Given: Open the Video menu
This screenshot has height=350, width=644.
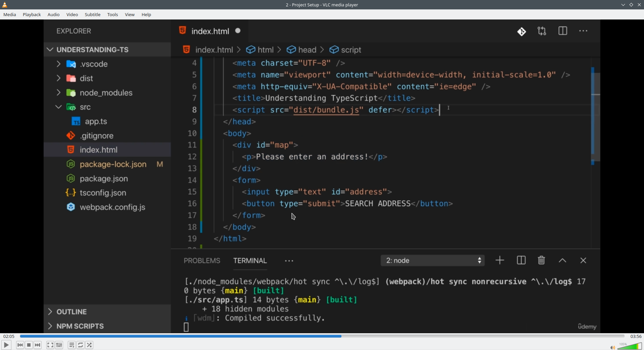Looking at the screenshot, I should click(72, 15).
